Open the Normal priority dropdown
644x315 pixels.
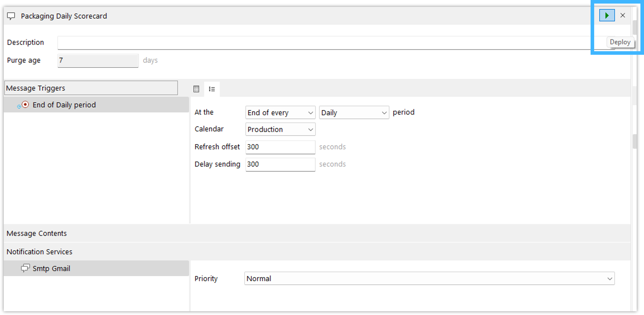pyautogui.click(x=429, y=278)
